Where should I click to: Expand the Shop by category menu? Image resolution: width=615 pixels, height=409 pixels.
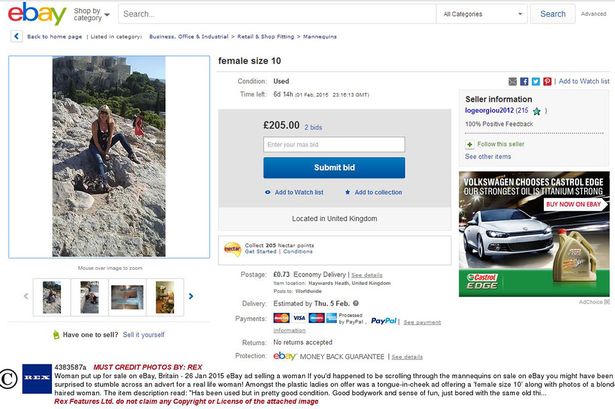[x=92, y=15]
